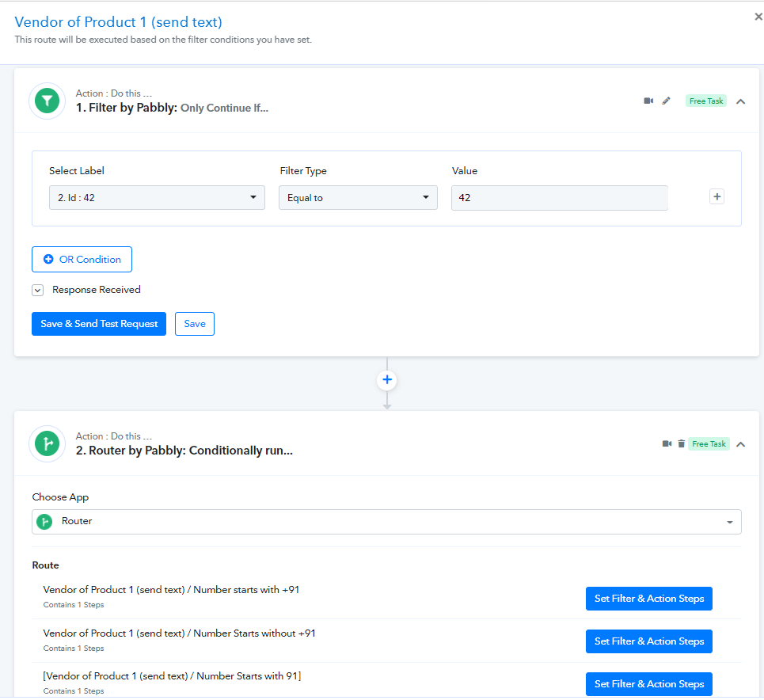Viewport: 764px width, 700px height.
Task: Click the Value input field containing 42
Action: pyautogui.click(x=560, y=197)
